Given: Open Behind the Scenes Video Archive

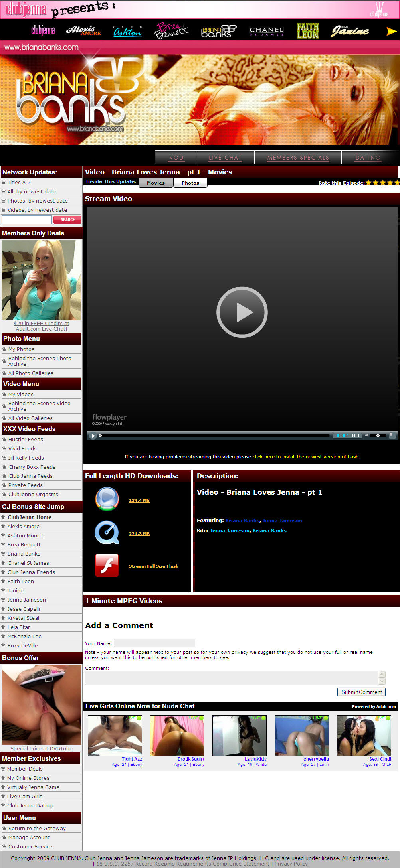Looking at the screenshot, I should click(x=40, y=406).
